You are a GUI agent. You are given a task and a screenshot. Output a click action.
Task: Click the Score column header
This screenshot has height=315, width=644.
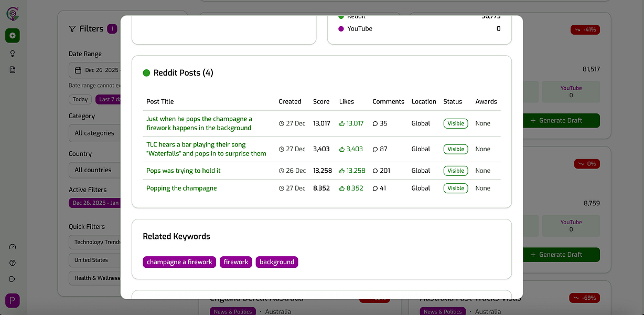click(x=321, y=101)
